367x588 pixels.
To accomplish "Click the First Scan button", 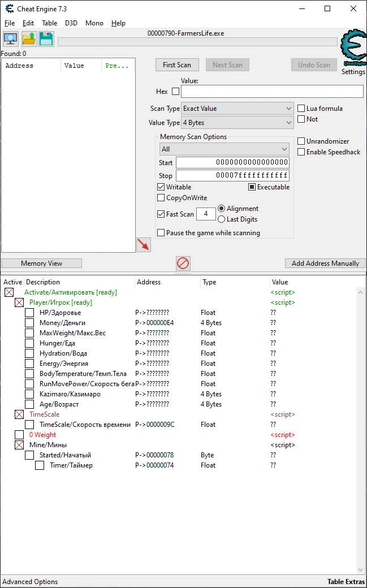I will [177, 65].
